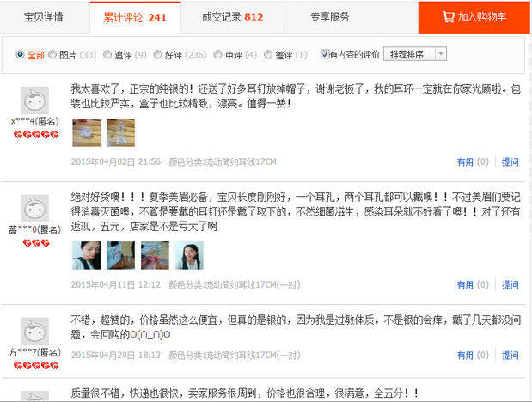The image size is (532, 402).
Task: Switch to the 宝贝详情 tab
Action: tap(44, 17)
